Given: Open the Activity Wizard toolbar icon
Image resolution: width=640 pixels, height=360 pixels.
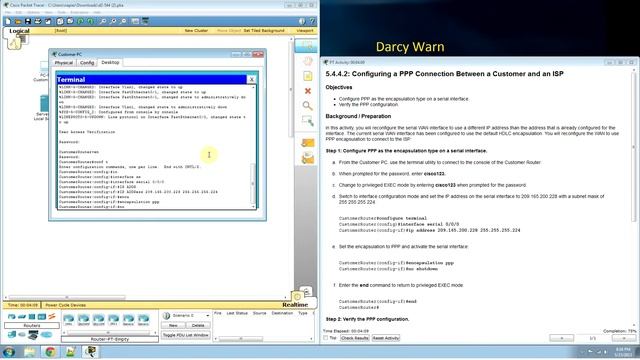Looking at the screenshot, I should (x=48, y=21).
